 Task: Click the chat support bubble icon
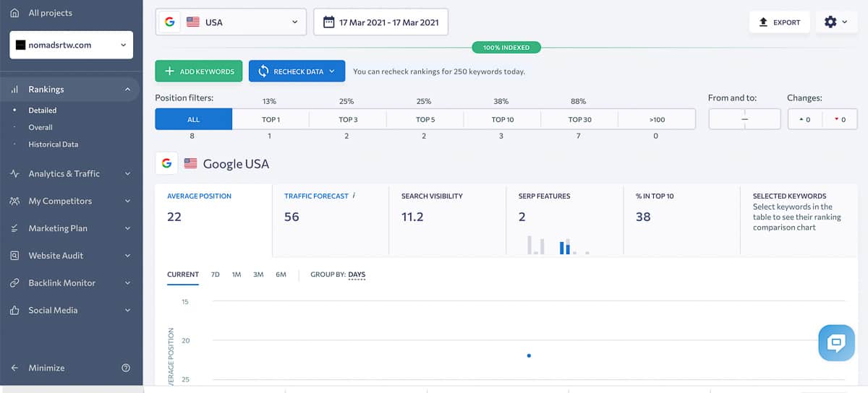pyautogui.click(x=835, y=342)
